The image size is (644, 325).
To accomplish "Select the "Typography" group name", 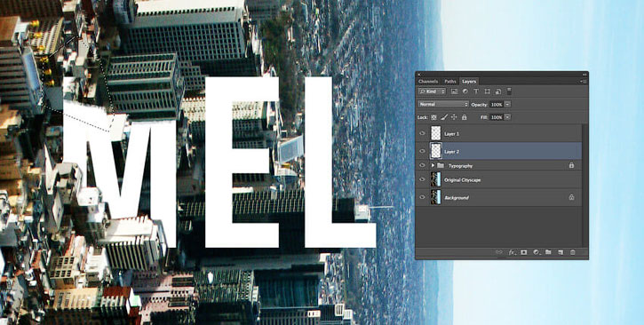I will point(460,166).
